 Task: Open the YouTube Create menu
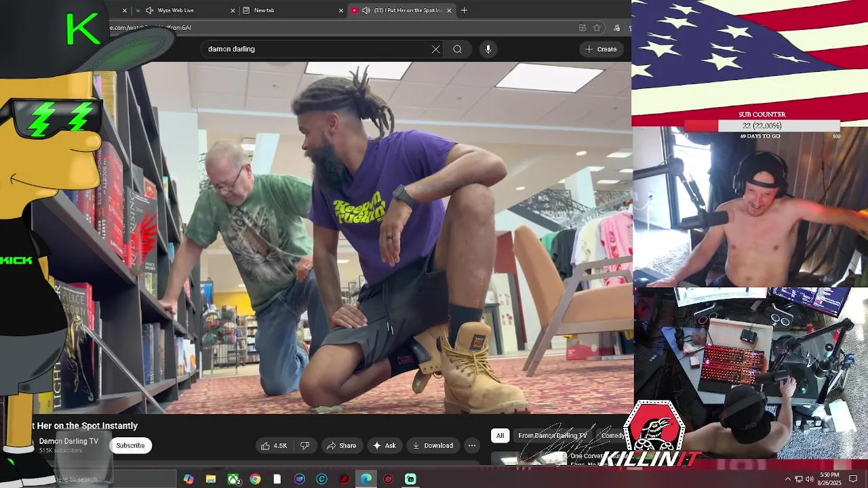click(601, 49)
